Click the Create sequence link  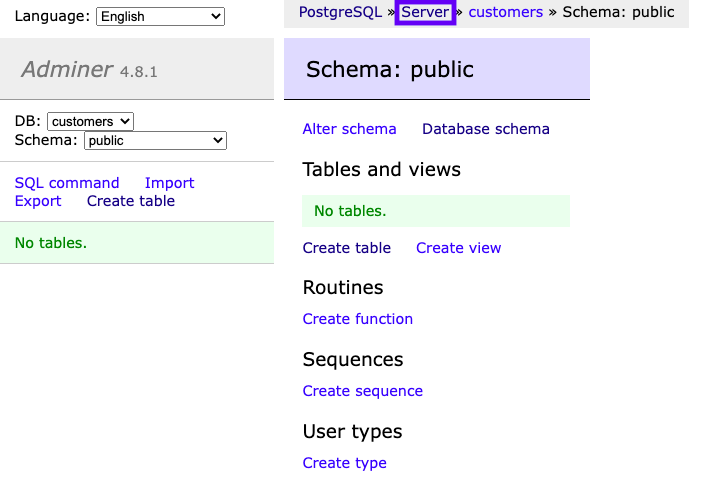(x=362, y=391)
